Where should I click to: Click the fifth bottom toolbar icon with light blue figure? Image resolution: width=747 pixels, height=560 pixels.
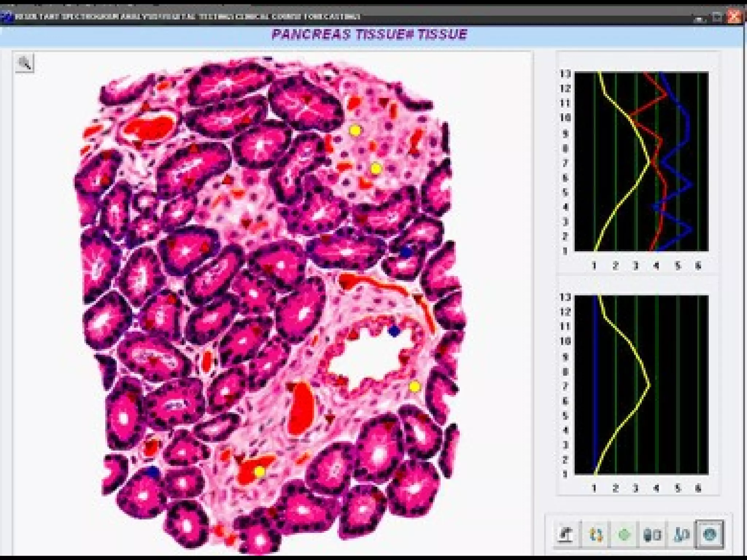point(681,535)
